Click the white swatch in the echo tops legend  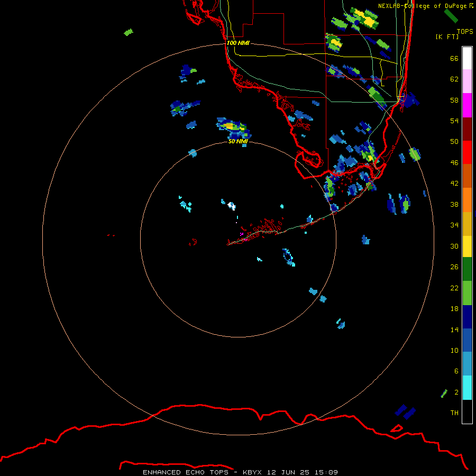click(467, 58)
